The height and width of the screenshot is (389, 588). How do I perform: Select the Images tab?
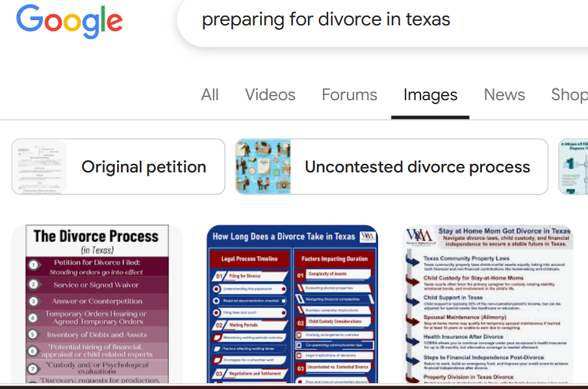[430, 94]
